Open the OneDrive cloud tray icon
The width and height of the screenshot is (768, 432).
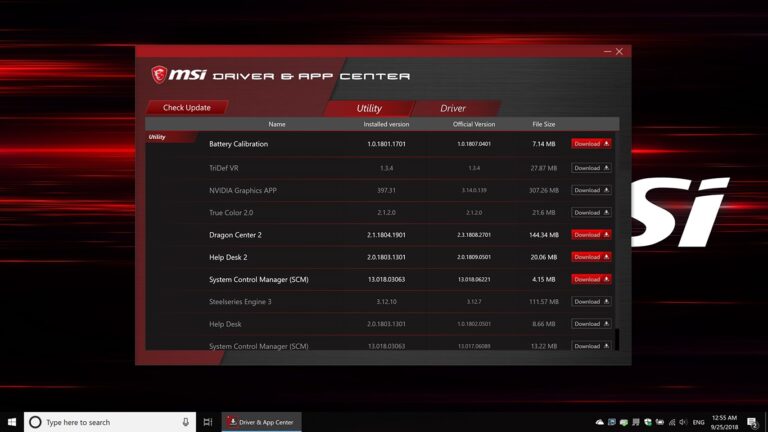pyautogui.click(x=600, y=422)
